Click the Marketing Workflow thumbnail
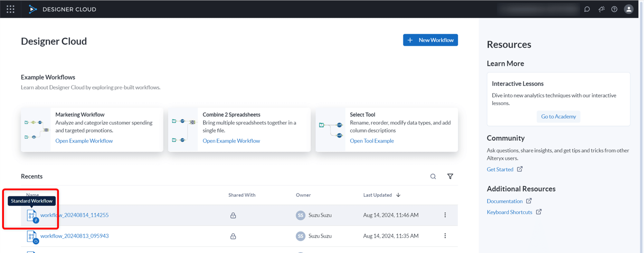Image resolution: width=644 pixels, height=253 pixels. click(36, 130)
